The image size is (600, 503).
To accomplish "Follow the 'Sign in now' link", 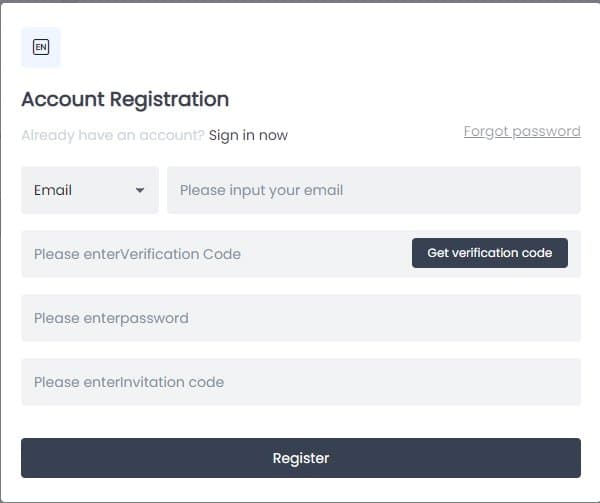I will [248, 135].
